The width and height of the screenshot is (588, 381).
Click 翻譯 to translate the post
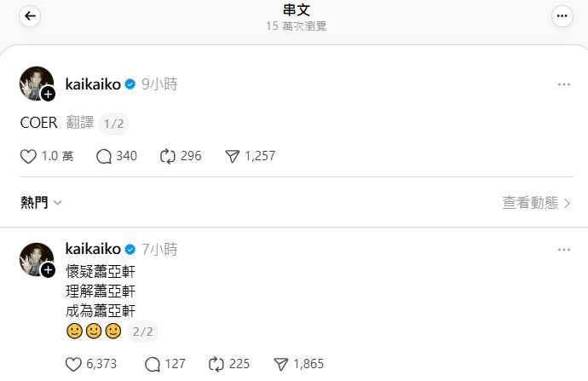coord(79,123)
